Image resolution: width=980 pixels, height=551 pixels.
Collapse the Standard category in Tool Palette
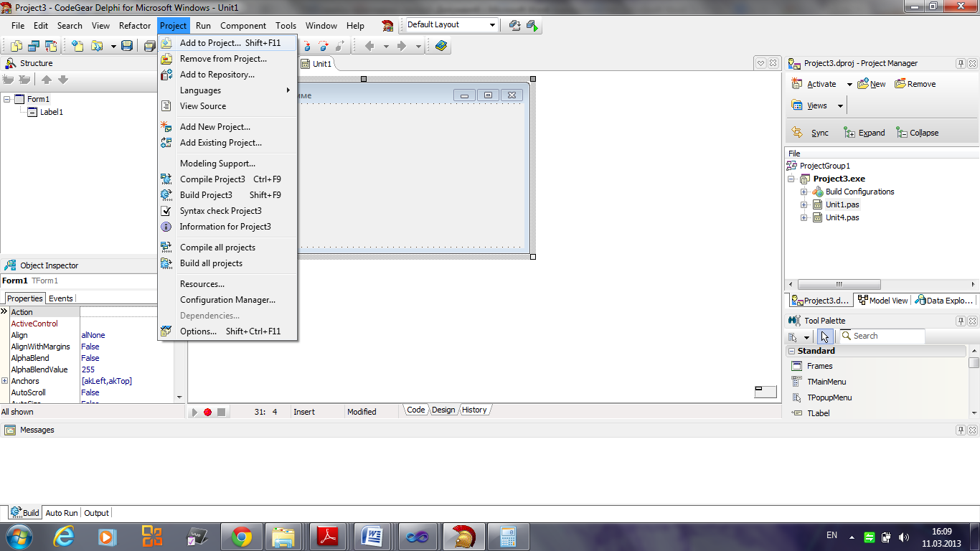(792, 351)
